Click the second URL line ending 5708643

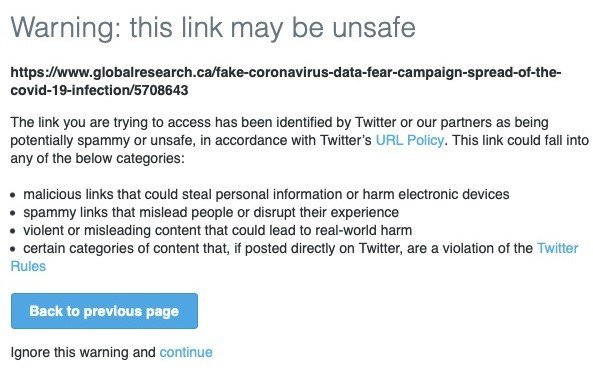(99, 90)
